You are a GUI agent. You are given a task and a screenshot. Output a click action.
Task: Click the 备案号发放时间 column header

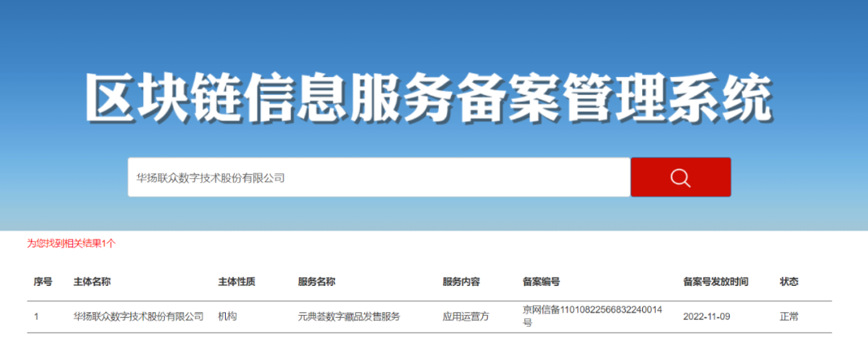coord(716,281)
